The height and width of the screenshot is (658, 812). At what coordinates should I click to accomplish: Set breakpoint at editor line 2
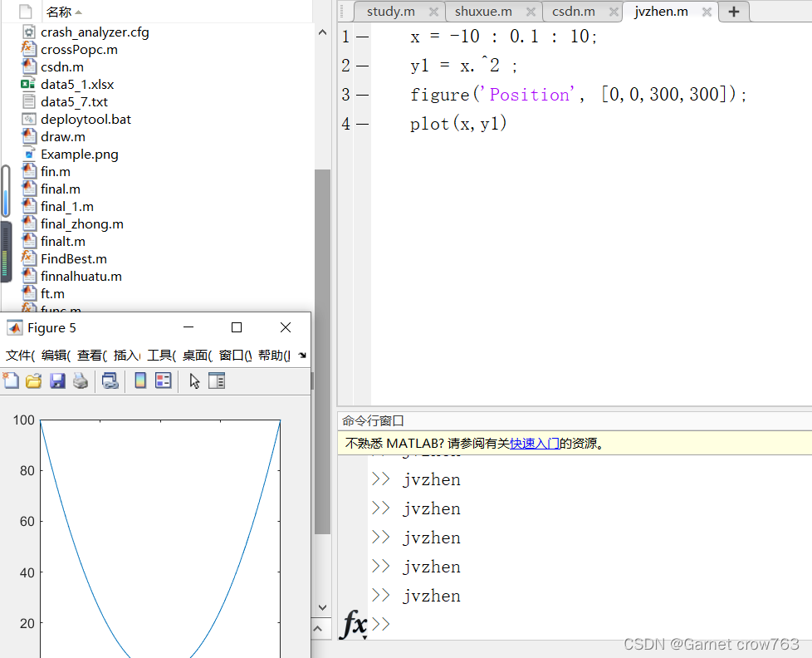click(x=363, y=66)
